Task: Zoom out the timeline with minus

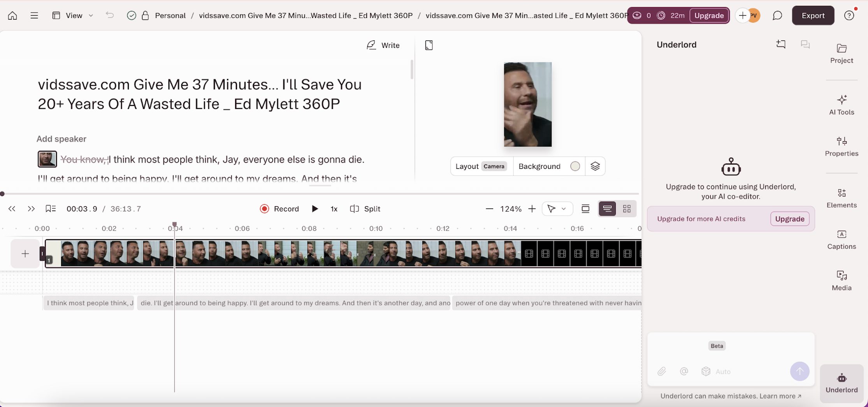Action: 489,209
